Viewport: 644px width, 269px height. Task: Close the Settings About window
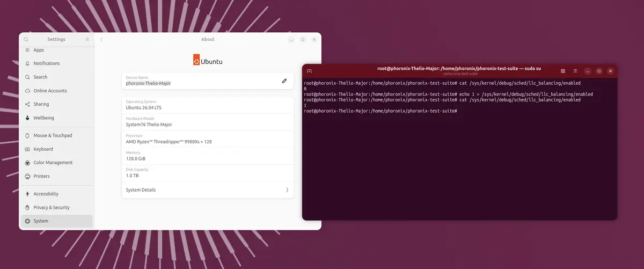[x=314, y=39]
